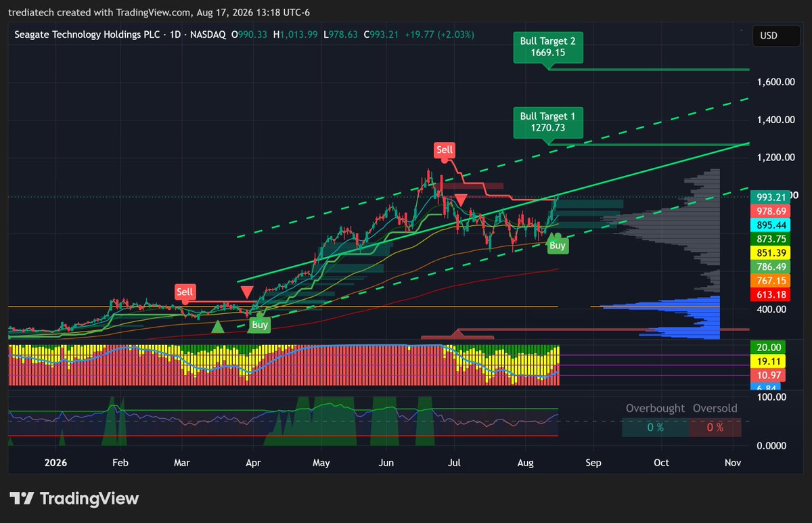Click the Sep label on time axis
Viewport: 812px width, 523px height.
(593, 463)
